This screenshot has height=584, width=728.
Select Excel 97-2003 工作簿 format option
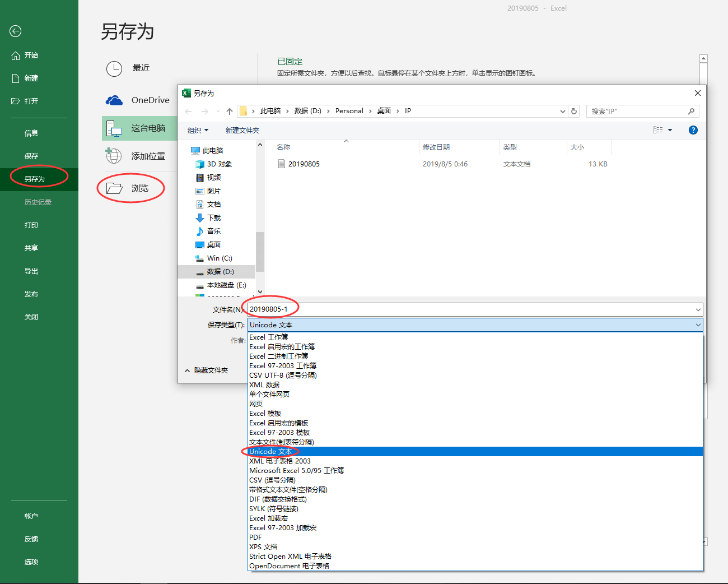tap(283, 366)
